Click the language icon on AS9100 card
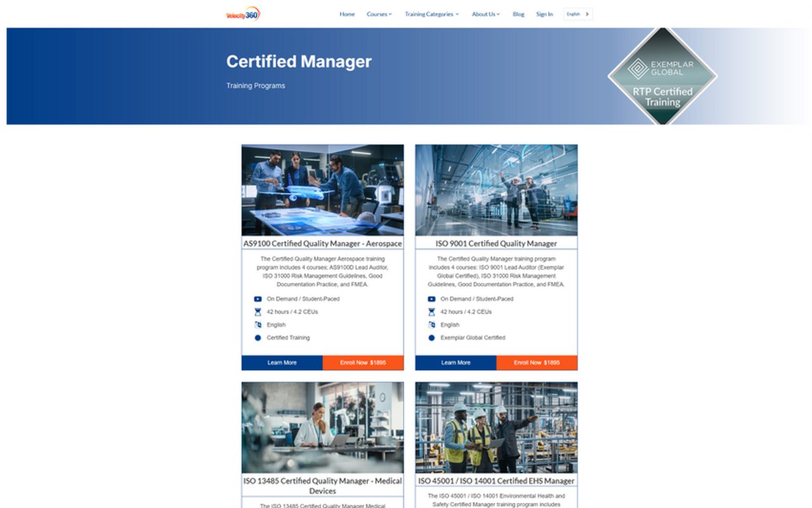Screen dimensions: 812x508 pos(258,325)
